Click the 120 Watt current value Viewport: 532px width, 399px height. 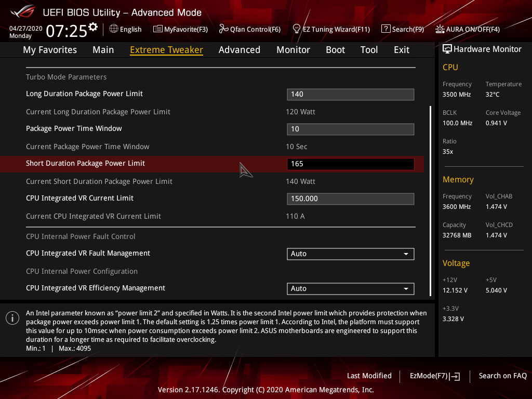point(301,112)
